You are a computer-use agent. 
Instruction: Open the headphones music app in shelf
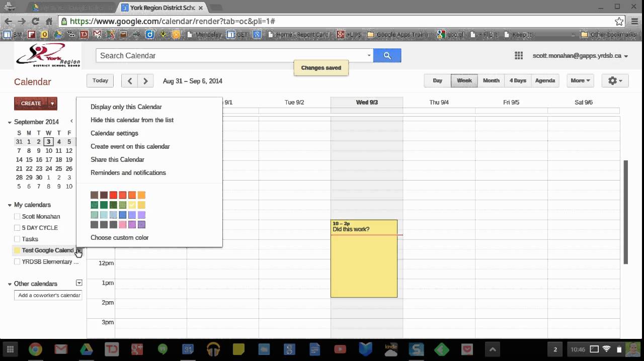tap(213, 349)
